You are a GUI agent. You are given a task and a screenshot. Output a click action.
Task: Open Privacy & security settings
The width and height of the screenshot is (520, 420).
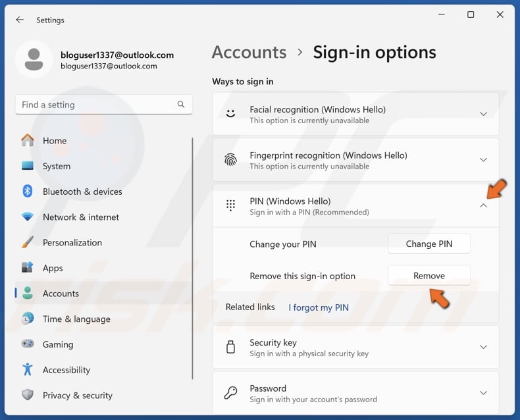[103, 395]
